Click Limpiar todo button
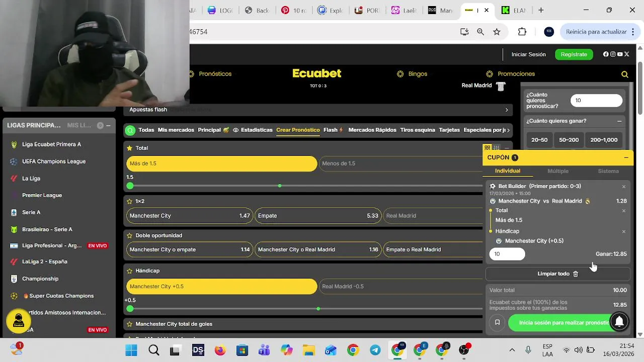 pyautogui.click(x=558, y=274)
